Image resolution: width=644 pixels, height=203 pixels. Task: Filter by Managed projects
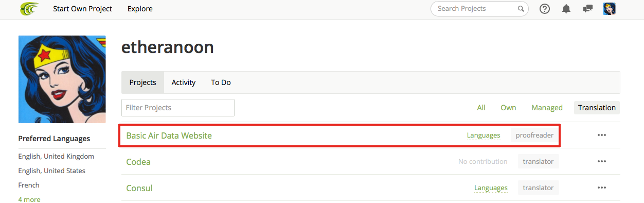[x=547, y=108]
